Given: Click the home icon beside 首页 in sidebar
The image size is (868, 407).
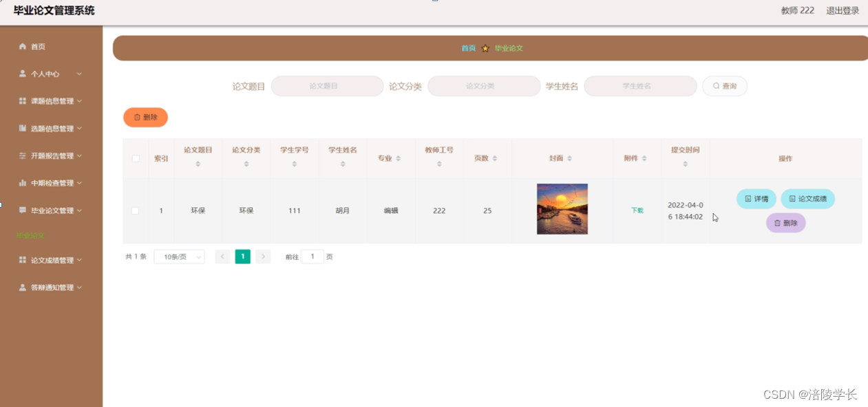Looking at the screenshot, I should [x=23, y=47].
